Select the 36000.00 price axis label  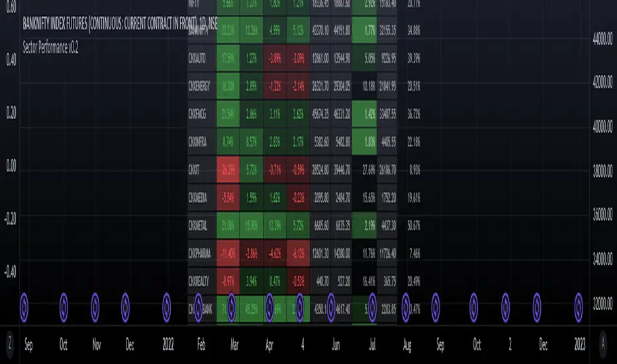[x=602, y=214]
